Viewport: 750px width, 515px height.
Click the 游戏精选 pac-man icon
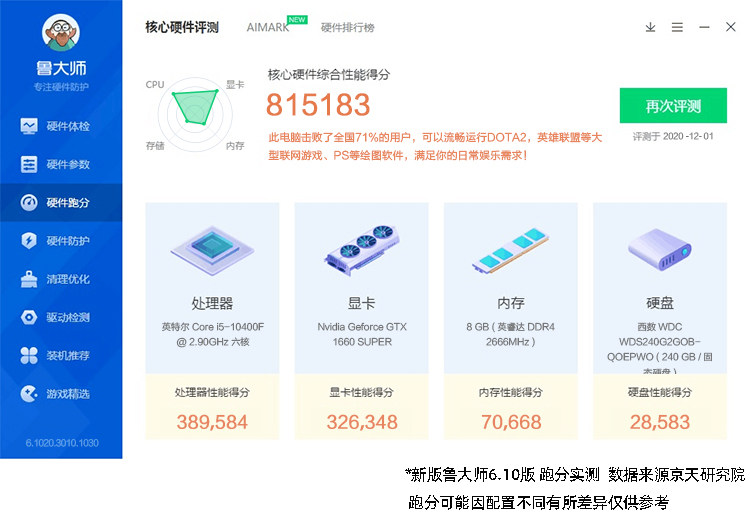29,394
